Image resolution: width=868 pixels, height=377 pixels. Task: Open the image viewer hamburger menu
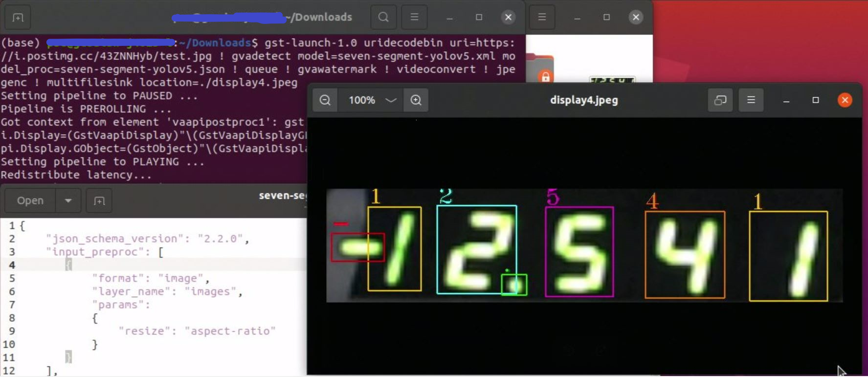click(x=751, y=100)
